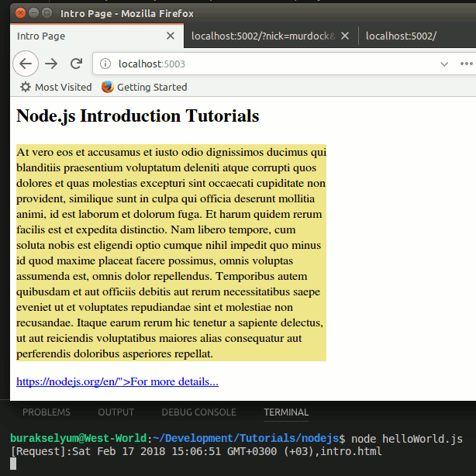476x476 pixels.
Task: Switch to the localhost:5002/?nick=murdock tab
Action: click(271, 36)
